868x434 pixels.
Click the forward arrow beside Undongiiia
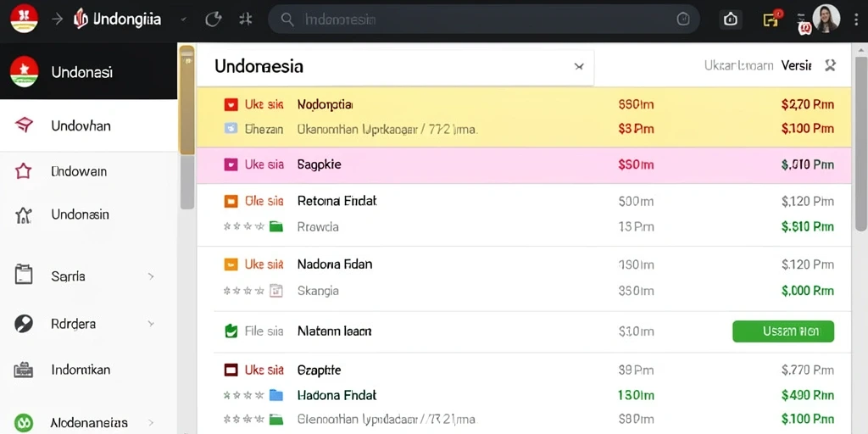point(57,20)
